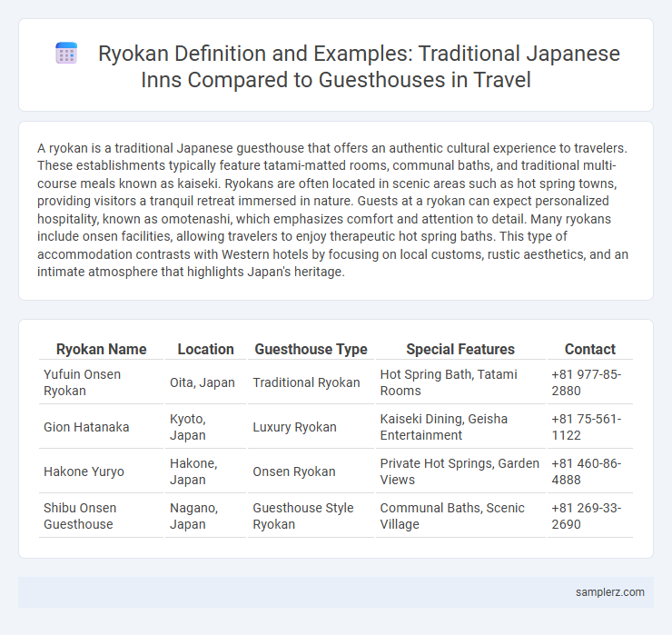Click the Gion Hatanaka name cell
The image size is (672, 635).
coord(101,427)
